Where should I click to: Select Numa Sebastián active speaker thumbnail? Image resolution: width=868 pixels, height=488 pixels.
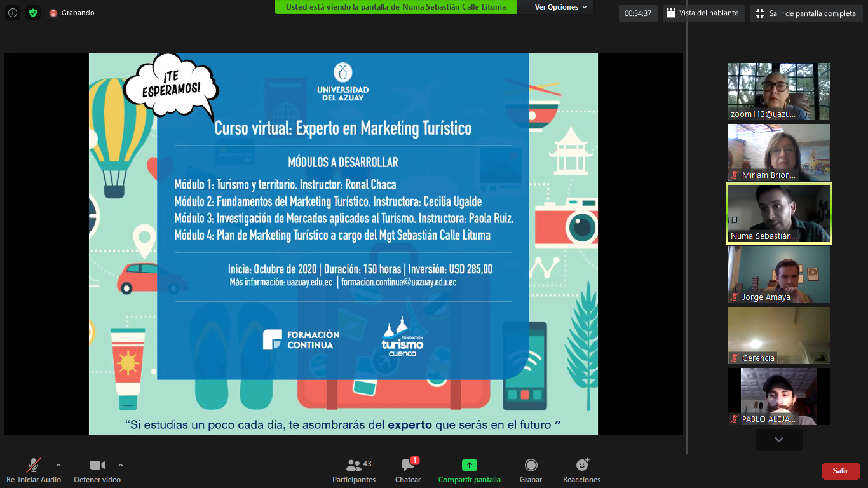click(779, 213)
